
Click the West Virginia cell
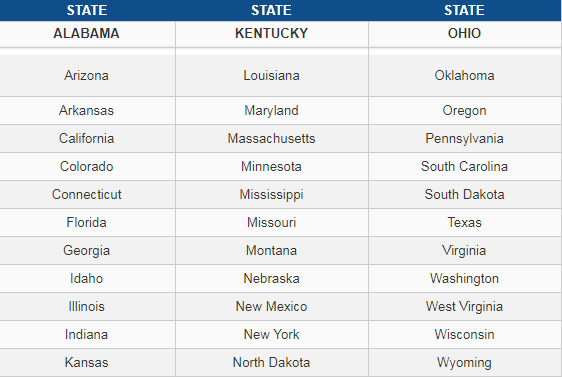coord(465,306)
